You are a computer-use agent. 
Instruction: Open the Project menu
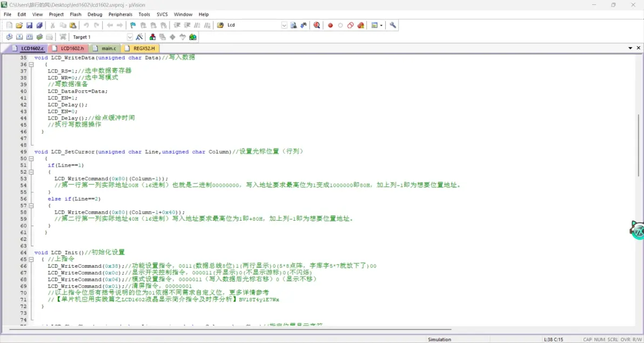pyautogui.click(x=56, y=15)
